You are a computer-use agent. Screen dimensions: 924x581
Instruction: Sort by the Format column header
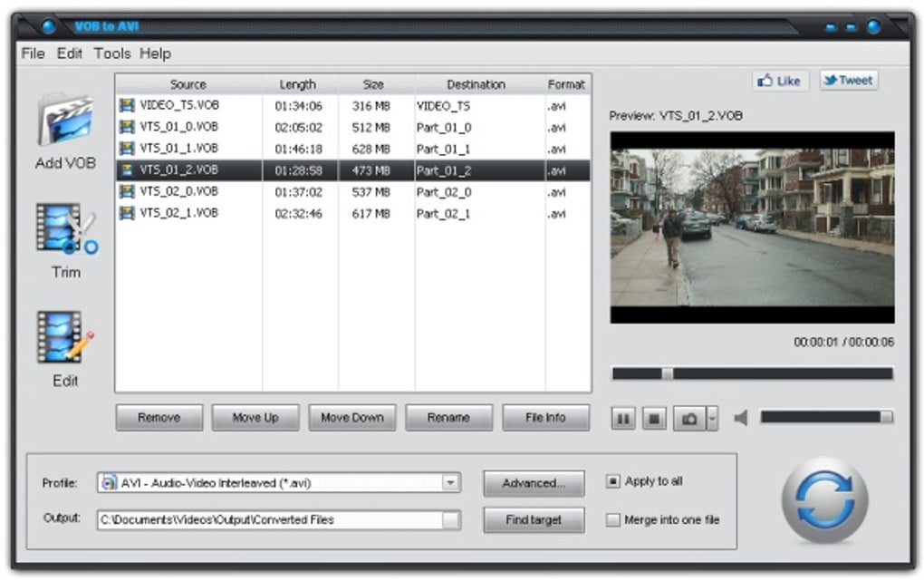pos(566,84)
